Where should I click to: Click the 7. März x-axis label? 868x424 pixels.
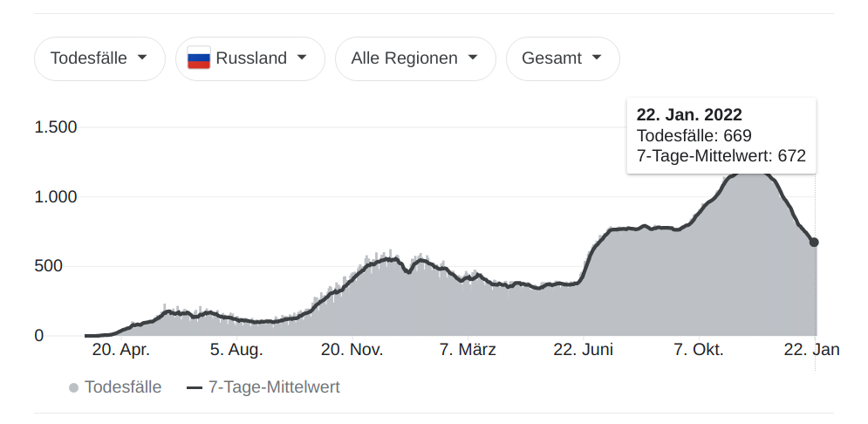coord(468,350)
